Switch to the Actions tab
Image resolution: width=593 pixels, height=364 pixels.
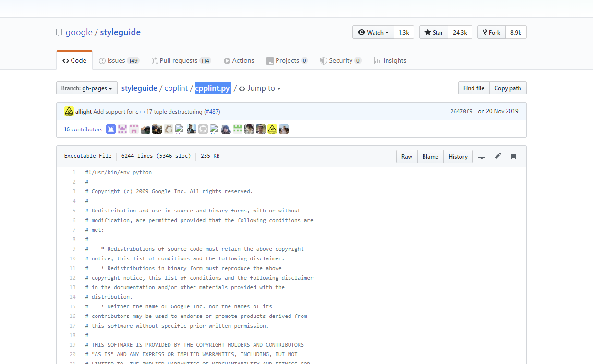[239, 60]
